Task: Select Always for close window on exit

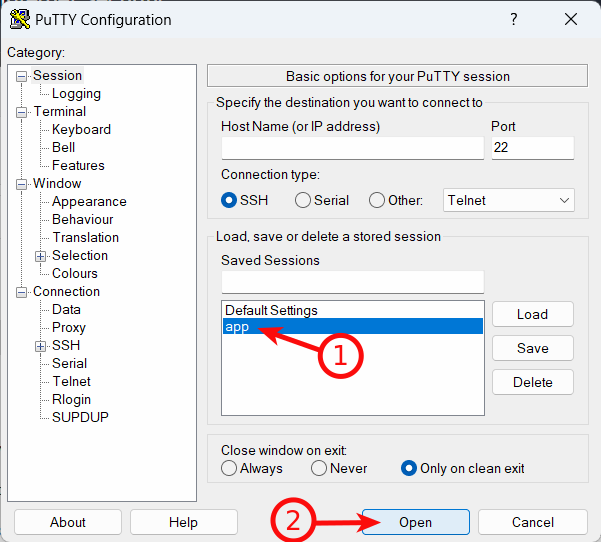Action: pyautogui.click(x=229, y=468)
